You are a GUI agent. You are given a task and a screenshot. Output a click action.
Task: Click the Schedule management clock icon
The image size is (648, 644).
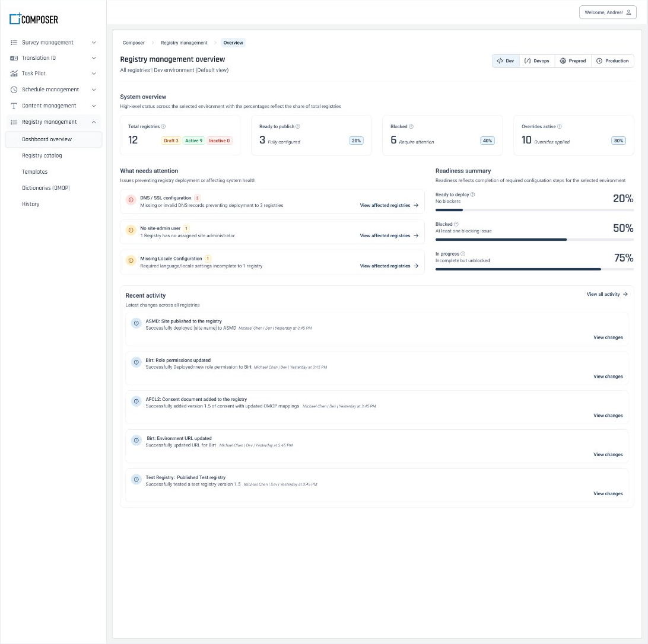pos(14,90)
